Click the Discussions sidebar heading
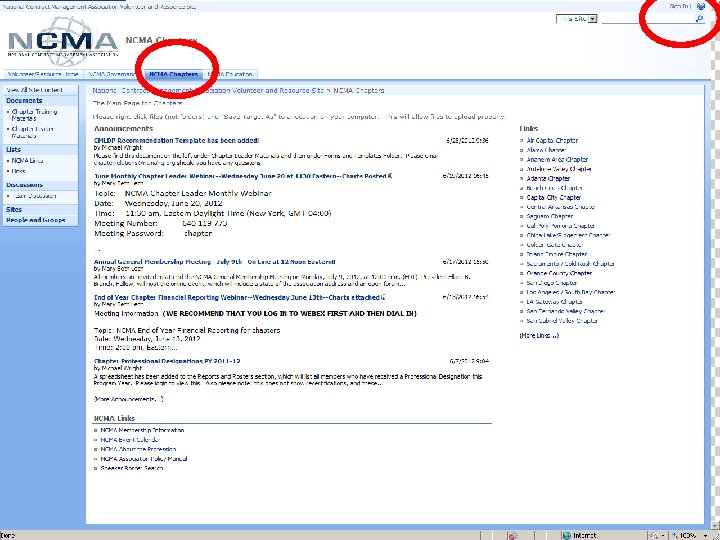The image size is (720, 540). (24, 185)
